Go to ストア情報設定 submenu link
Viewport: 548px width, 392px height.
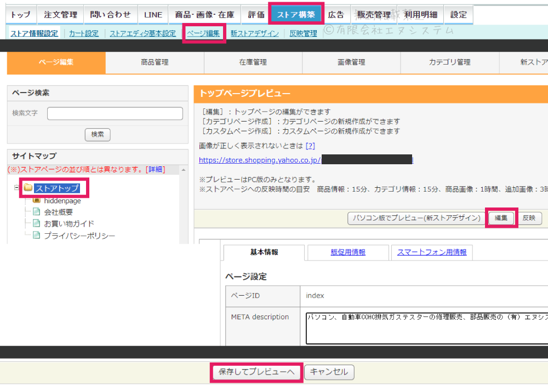coord(34,33)
